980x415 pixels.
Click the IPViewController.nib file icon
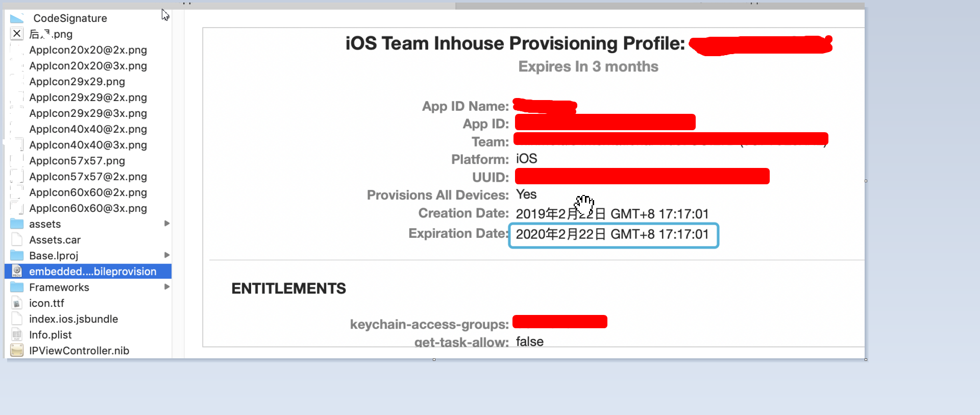click(17, 351)
